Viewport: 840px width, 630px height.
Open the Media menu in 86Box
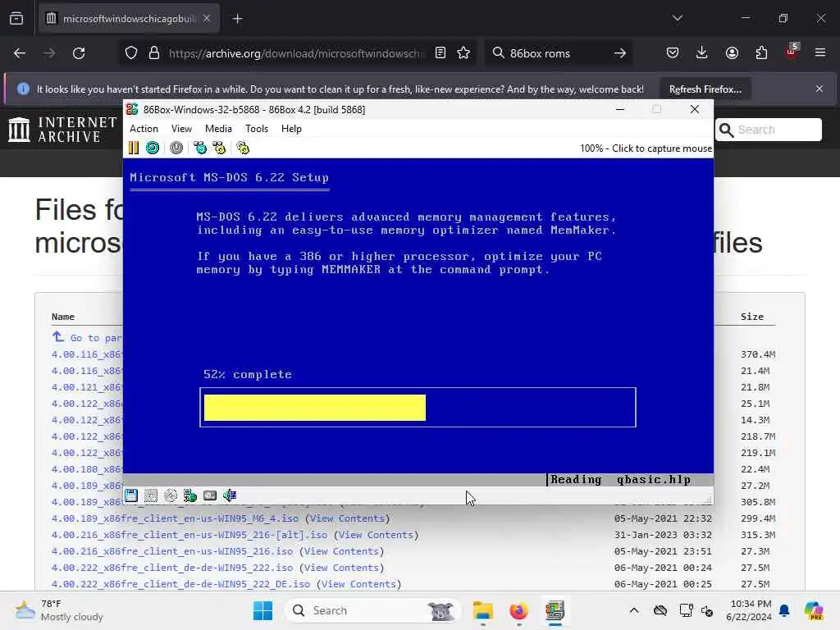(218, 129)
